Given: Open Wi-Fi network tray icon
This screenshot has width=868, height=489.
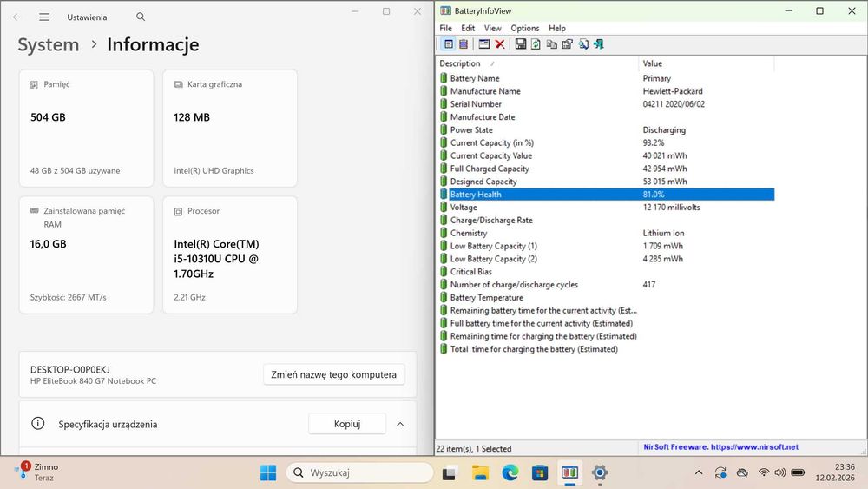Looking at the screenshot, I should [764, 473].
